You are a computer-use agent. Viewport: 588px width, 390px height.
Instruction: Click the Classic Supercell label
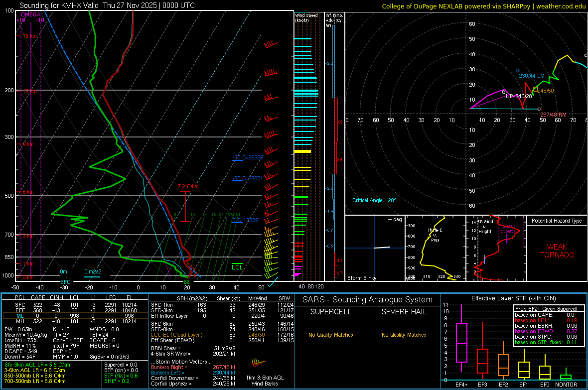(x=509, y=229)
